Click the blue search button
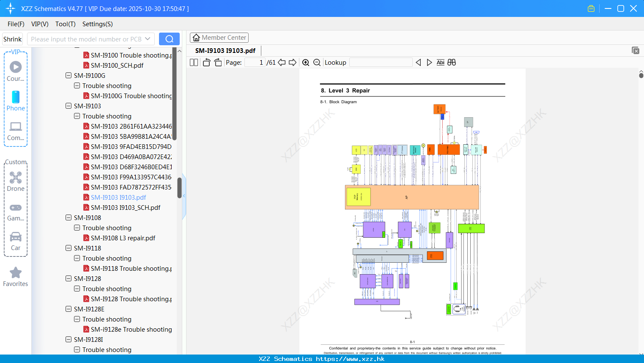Screen dimensions: 644x363 pos(169,39)
